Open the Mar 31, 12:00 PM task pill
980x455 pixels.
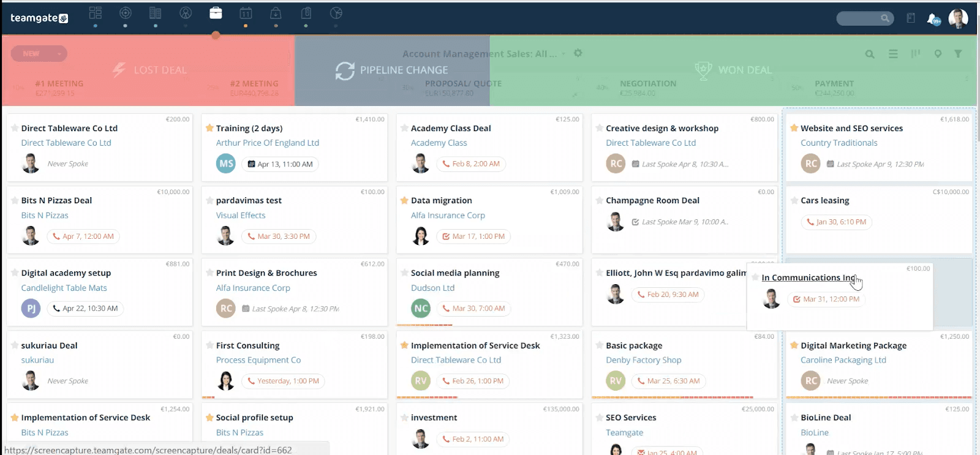(826, 299)
